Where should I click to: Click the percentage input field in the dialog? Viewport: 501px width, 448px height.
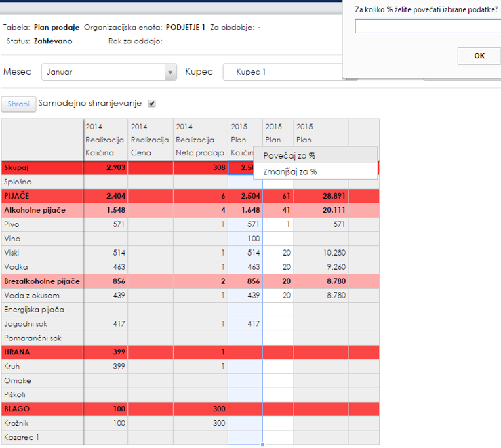point(427,26)
